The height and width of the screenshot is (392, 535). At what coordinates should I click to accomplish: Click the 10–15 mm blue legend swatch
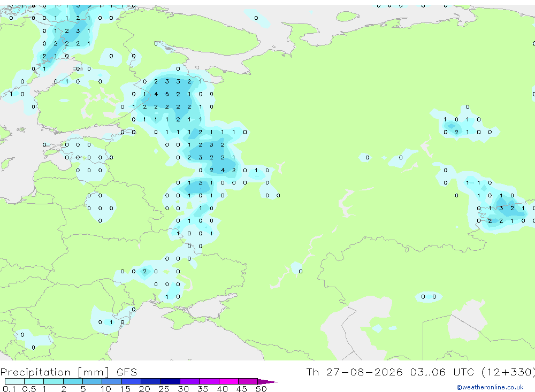[x=112, y=381]
